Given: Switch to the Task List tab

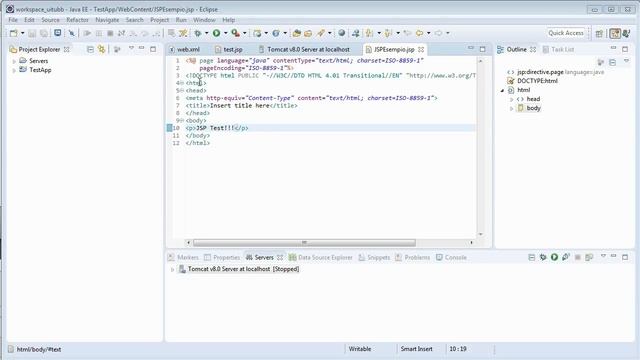Looking at the screenshot, I should pos(558,49).
